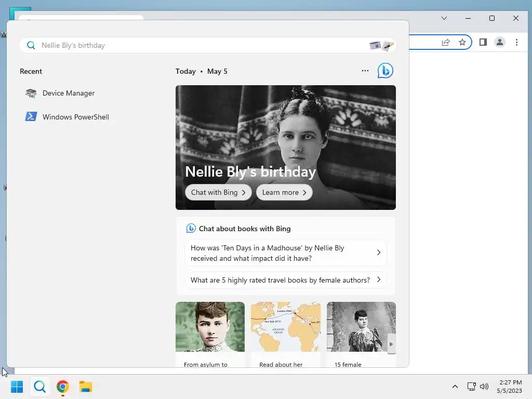Screen dimensions: 532x399
Task: Open the 'From asylum to' card thumbnail
Action: [x=210, y=327]
